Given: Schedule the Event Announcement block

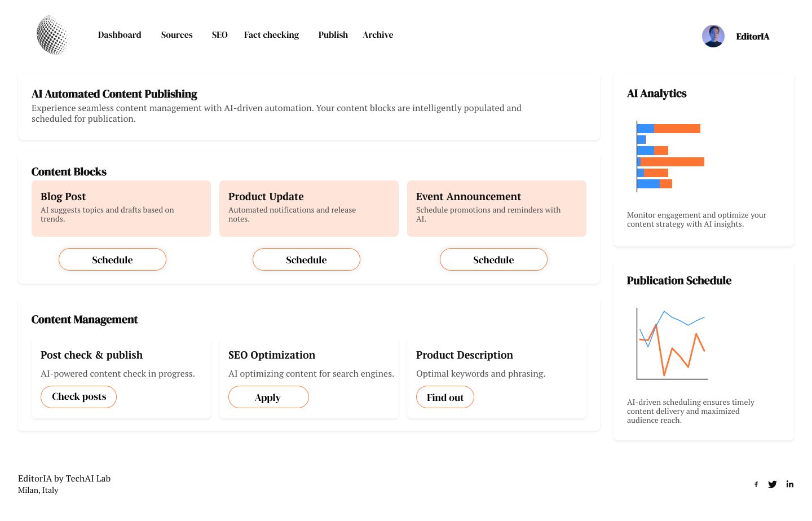Looking at the screenshot, I should 493,259.
